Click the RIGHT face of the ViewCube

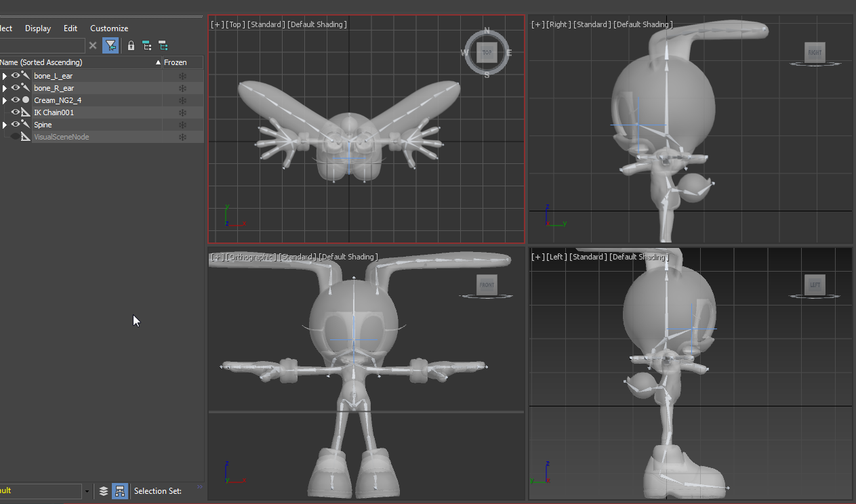pos(815,52)
